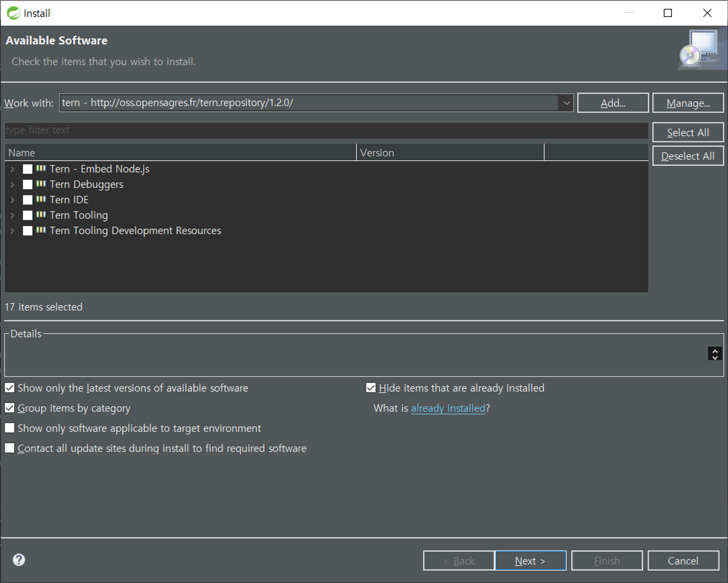Click the Name column header
This screenshot has height=583, width=728.
pos(181,152)
